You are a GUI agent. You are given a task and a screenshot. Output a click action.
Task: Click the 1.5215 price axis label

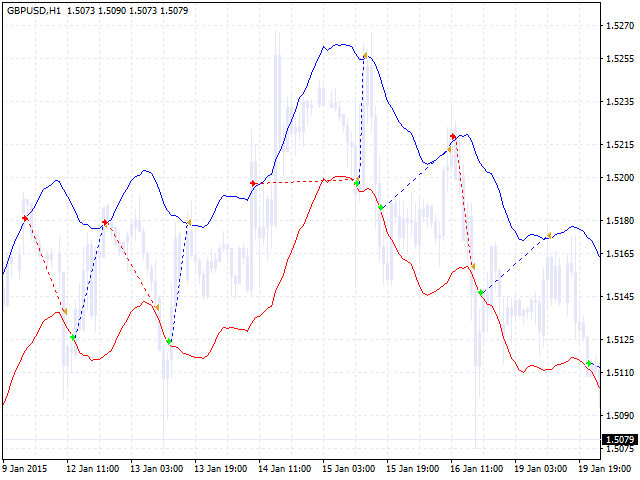[x=620, y=144]
